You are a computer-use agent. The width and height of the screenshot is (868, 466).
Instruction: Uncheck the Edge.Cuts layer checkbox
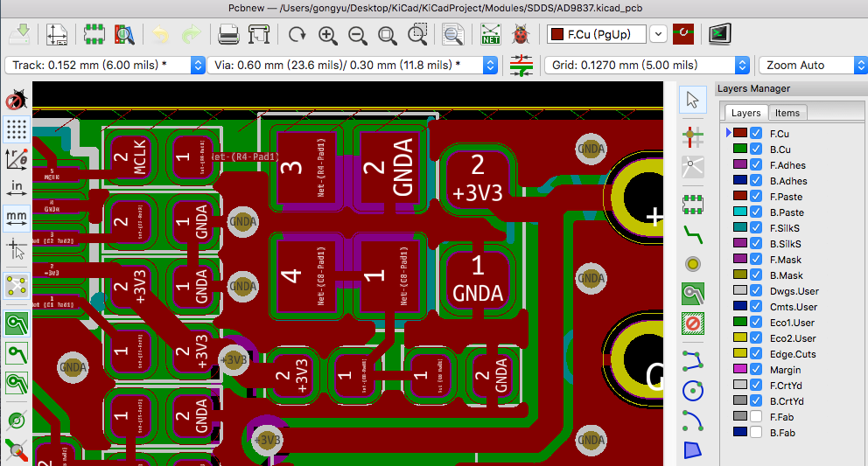click(756, 353)
